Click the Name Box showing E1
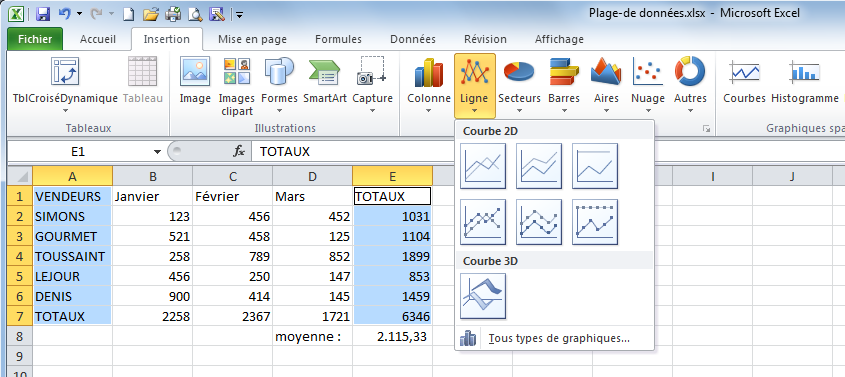The width and height of the screenshot is (845, 377). [79, 152]
